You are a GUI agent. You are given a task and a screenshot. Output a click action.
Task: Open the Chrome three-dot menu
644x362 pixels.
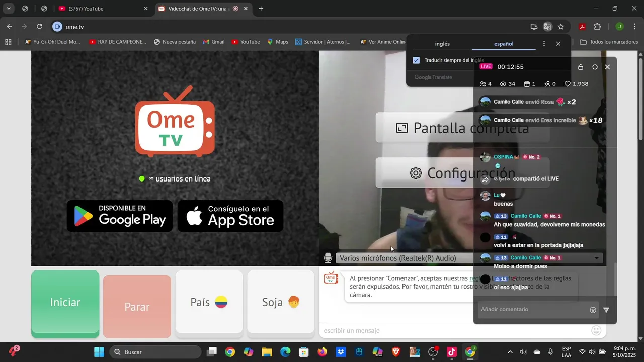coord(634,27)
